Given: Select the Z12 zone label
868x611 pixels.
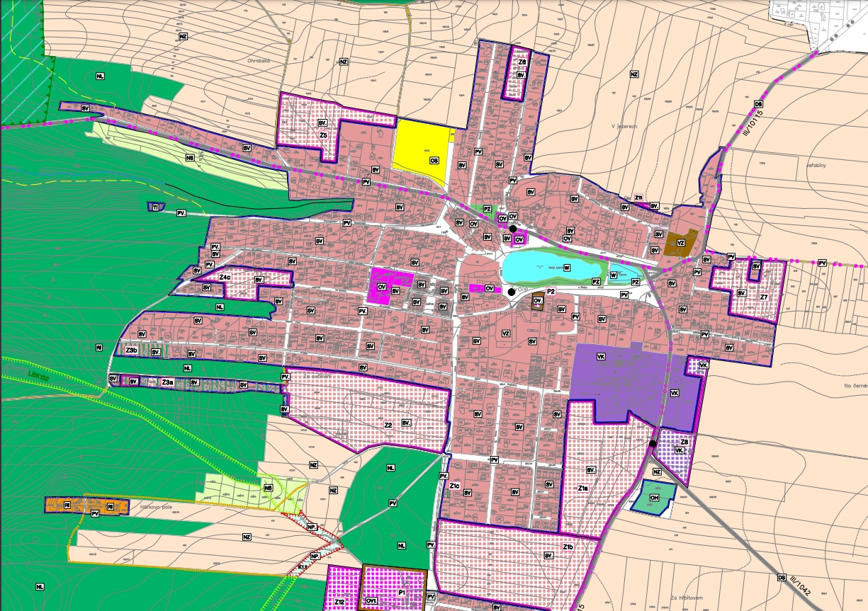Looking at the screenshot, I should tap(339, 602).
